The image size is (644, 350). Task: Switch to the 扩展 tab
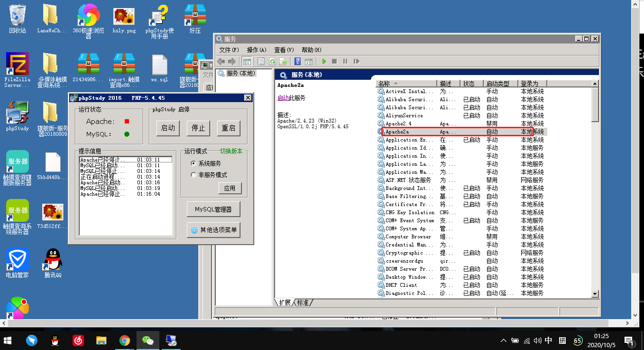pos(285,303)
